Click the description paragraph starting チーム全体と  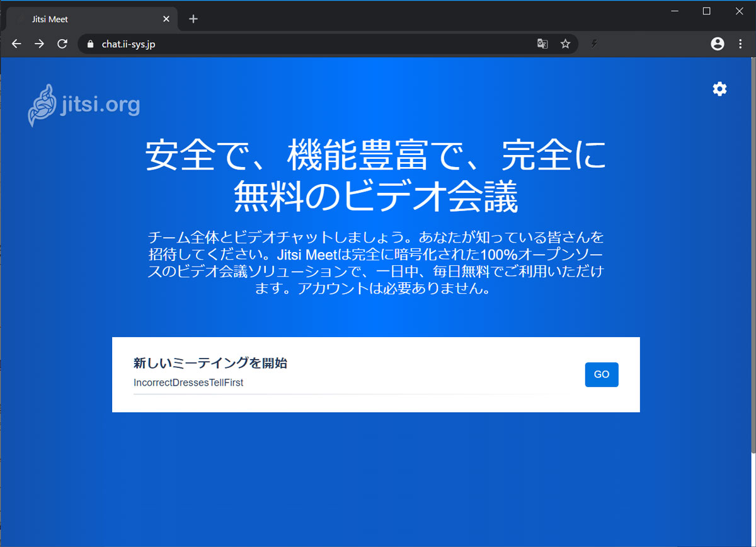click(375, 263)
